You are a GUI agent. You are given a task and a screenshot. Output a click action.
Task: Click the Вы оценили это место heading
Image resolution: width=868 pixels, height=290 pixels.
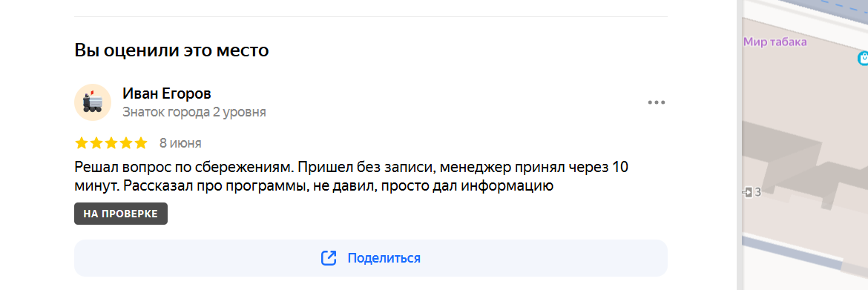[171, 50]
